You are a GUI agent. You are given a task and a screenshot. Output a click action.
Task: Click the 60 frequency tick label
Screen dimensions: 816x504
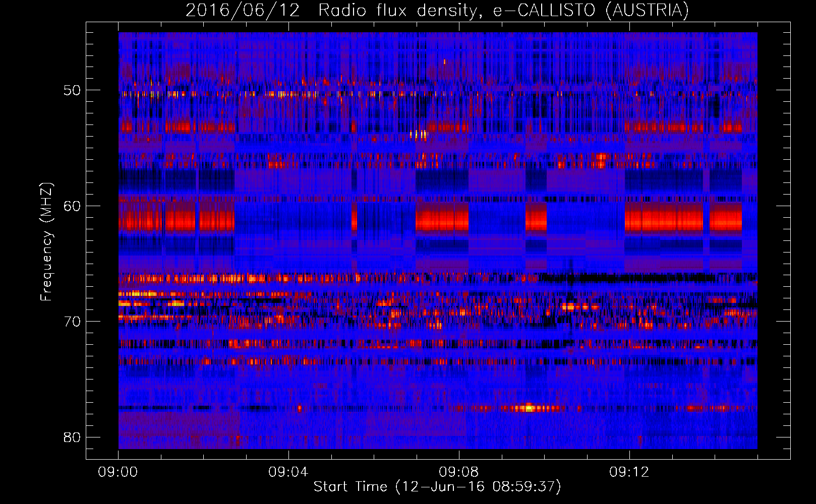[72, 206]
